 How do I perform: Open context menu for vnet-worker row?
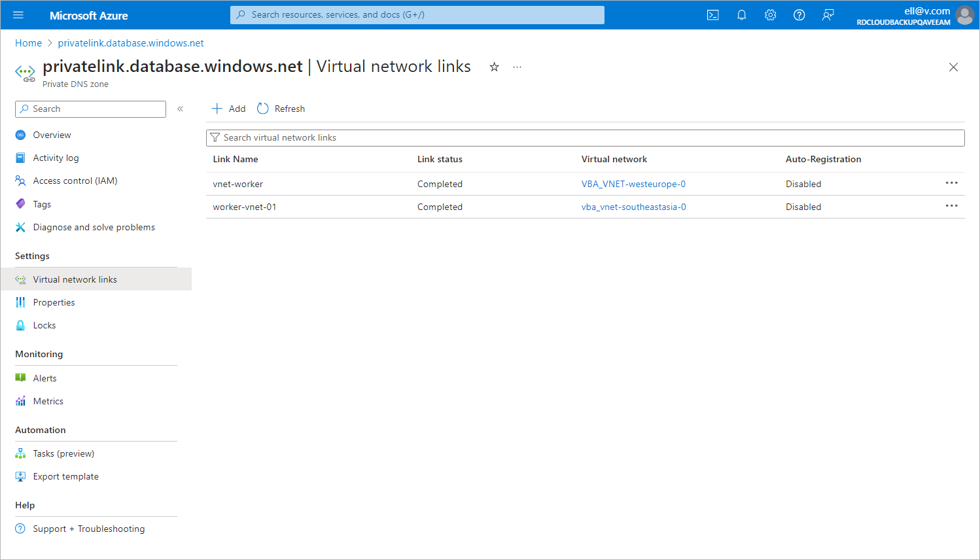[952, 183]
